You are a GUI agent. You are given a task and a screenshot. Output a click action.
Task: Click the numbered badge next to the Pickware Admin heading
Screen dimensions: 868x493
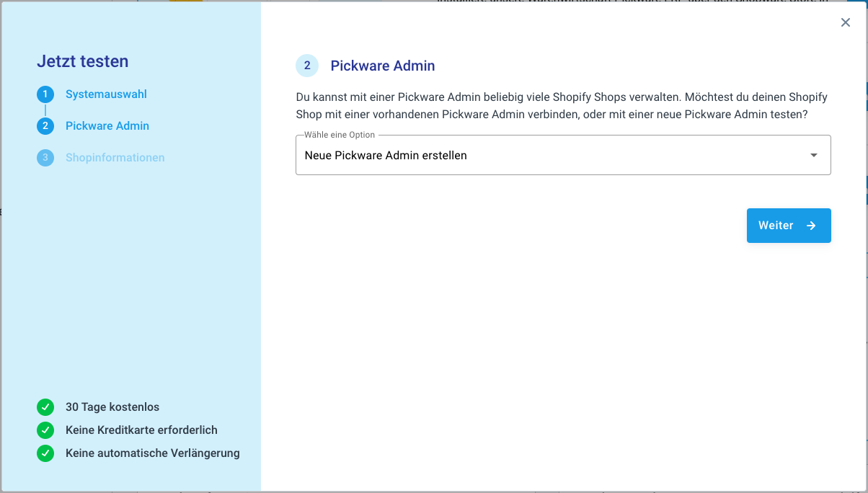307,66
